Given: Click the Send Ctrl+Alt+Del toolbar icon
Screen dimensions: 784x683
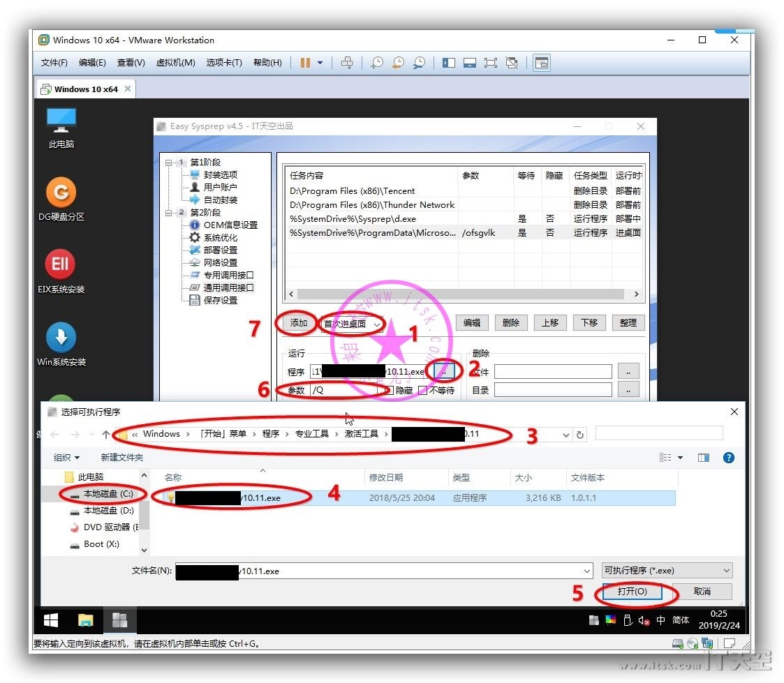Looking at the screenshot, I should 347,63.
